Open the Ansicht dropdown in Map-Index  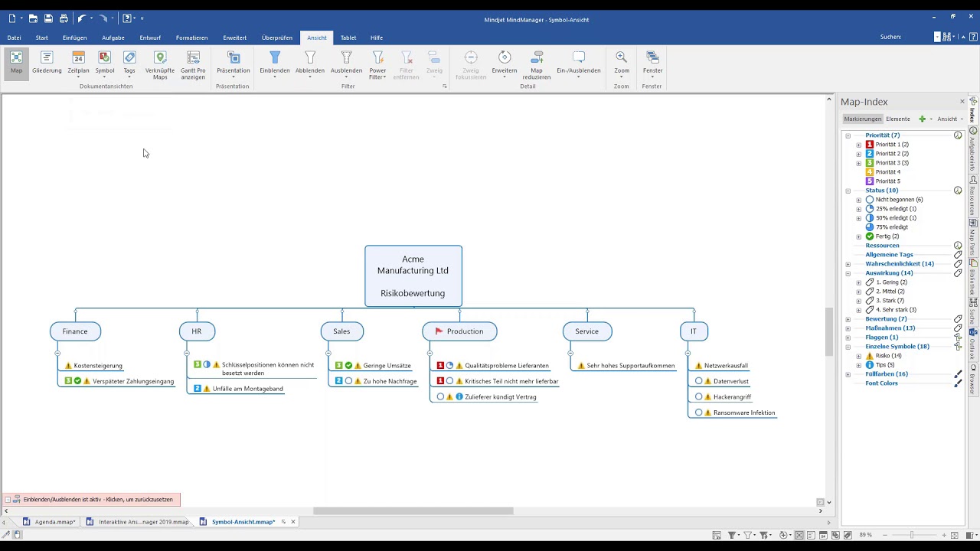coord(950,119)
